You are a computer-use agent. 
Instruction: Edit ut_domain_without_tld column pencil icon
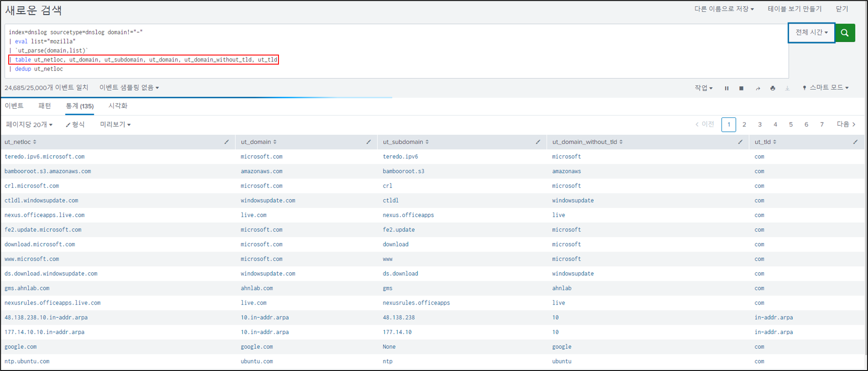740,142
